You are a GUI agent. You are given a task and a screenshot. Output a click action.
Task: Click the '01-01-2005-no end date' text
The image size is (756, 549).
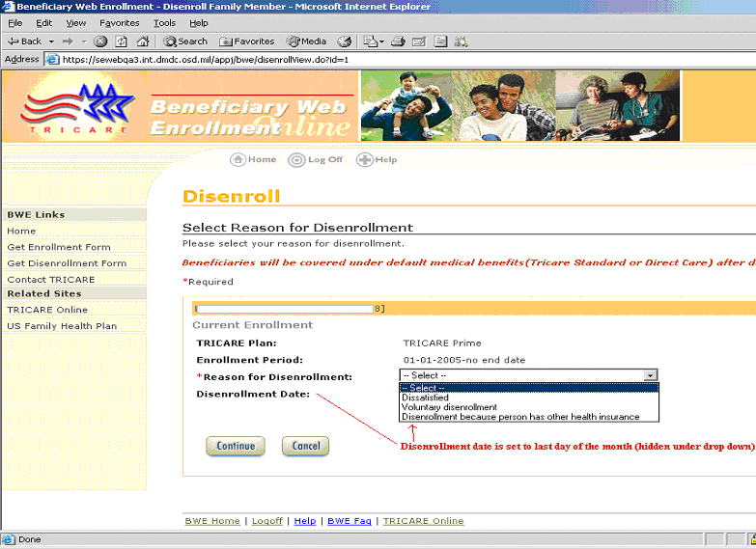point(464,360)
